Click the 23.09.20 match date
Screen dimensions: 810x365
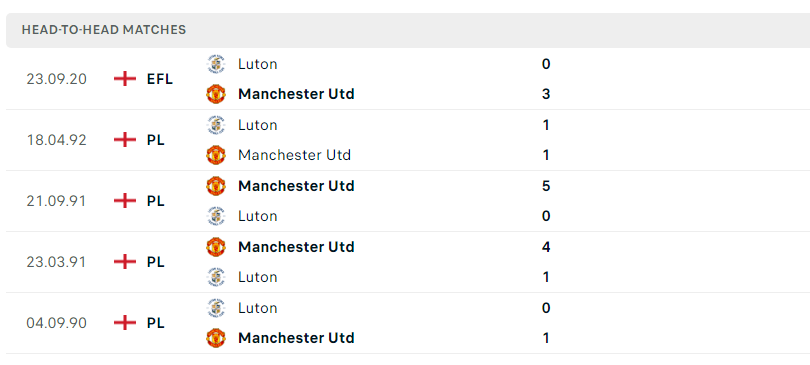56,79
